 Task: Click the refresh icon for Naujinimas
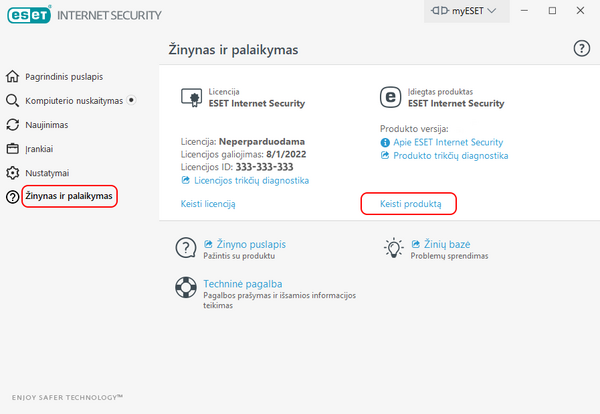coord(12,125)
